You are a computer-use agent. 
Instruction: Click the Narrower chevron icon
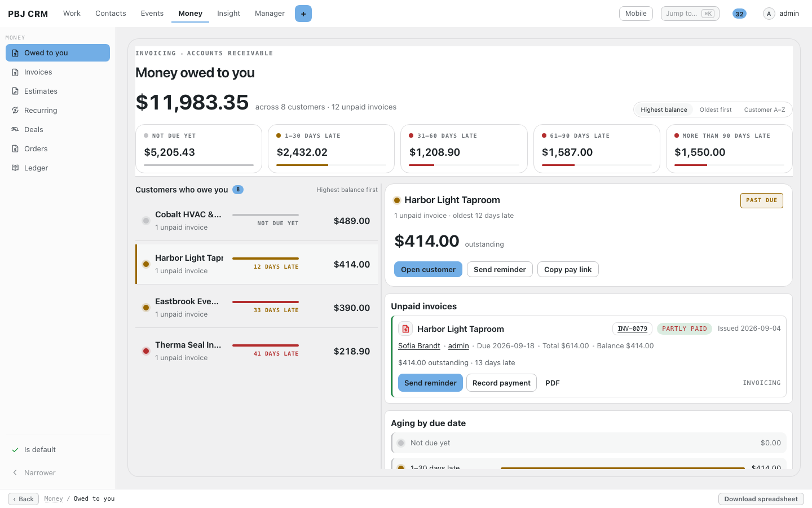click(15, 473)
